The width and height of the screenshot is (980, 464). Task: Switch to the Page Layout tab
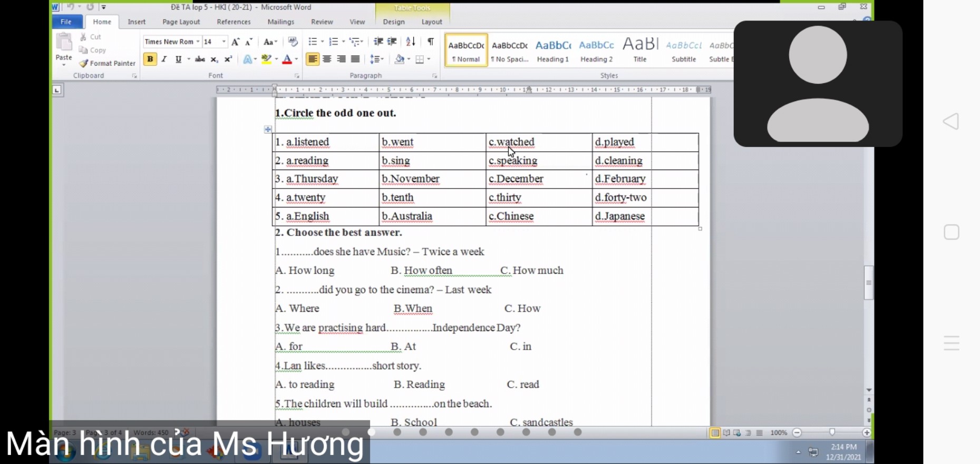coord(181,22)
